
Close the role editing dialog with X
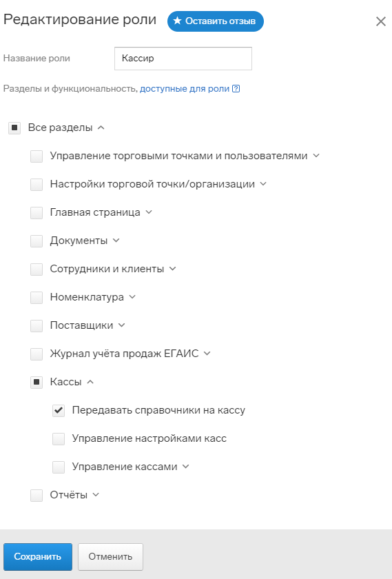[380, 21]
